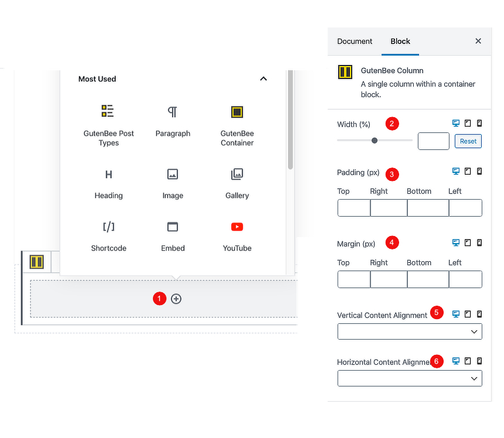504x438 pixels.
Task: Add a Shortcode block
Action: point(108,235)
